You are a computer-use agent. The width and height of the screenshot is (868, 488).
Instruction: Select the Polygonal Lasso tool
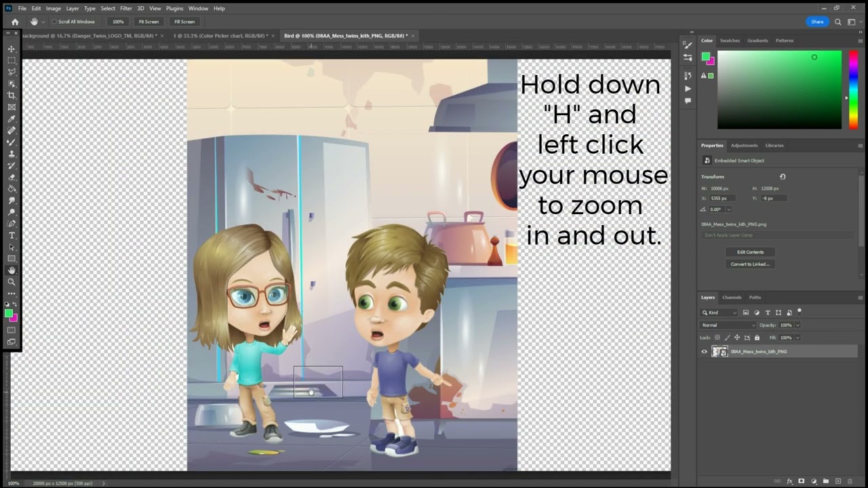click(12, 72)
